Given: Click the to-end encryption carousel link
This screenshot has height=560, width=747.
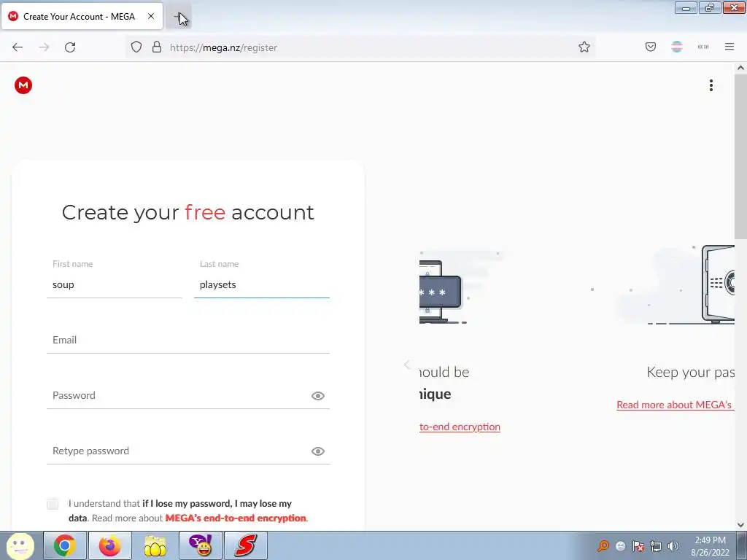Looking at the screenshot, I should [x=460, y=427].
